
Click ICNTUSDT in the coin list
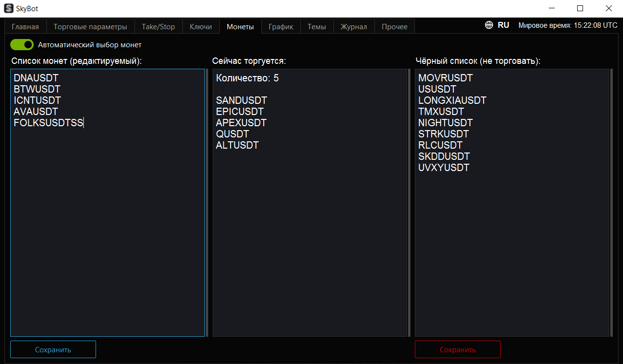click(38, 100)
